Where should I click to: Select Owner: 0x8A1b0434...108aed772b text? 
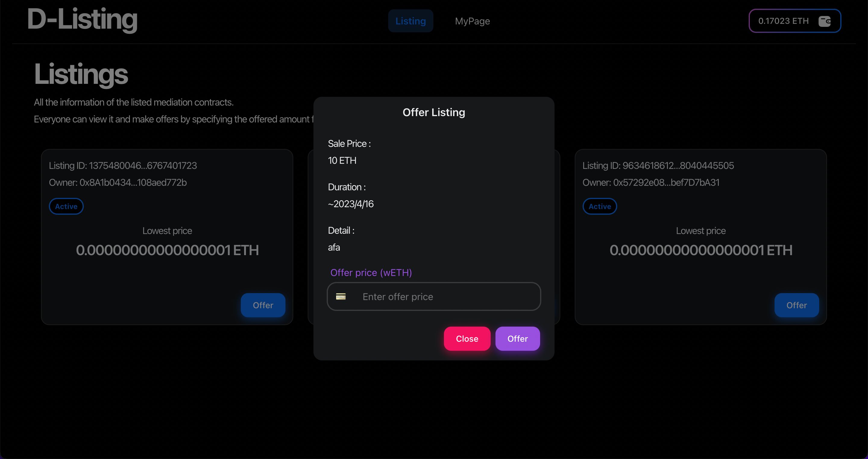point(118,182)
